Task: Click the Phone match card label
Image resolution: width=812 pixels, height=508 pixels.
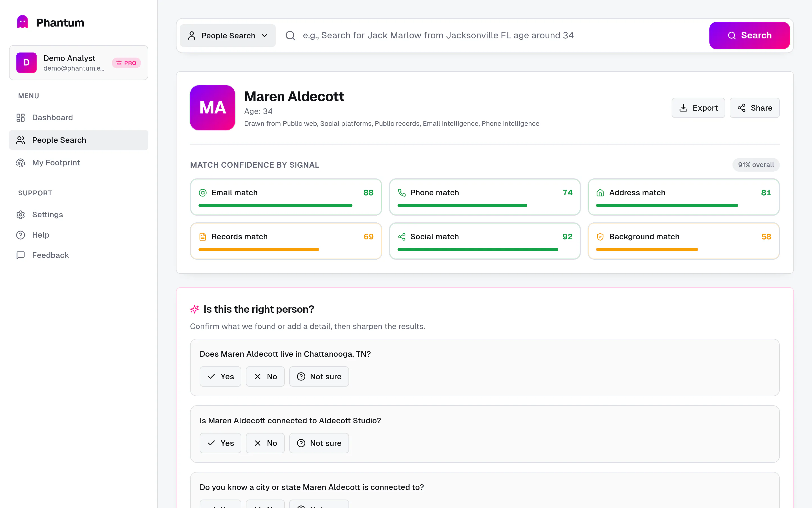Action: 434,192
